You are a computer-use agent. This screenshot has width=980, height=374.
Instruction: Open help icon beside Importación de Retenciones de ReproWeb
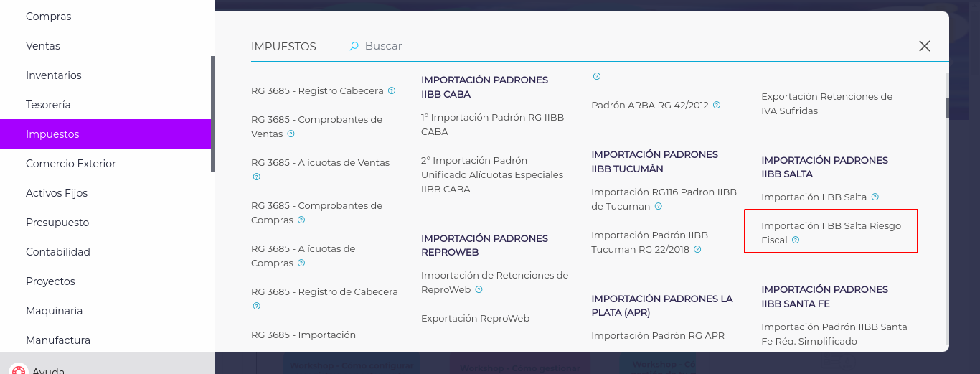pos(479,290)
